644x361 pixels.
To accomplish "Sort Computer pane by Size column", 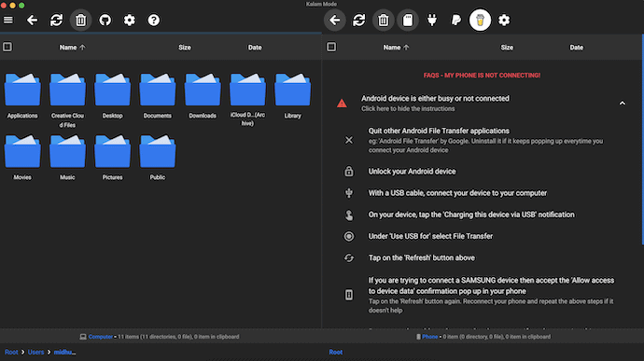I will [185, 48].
